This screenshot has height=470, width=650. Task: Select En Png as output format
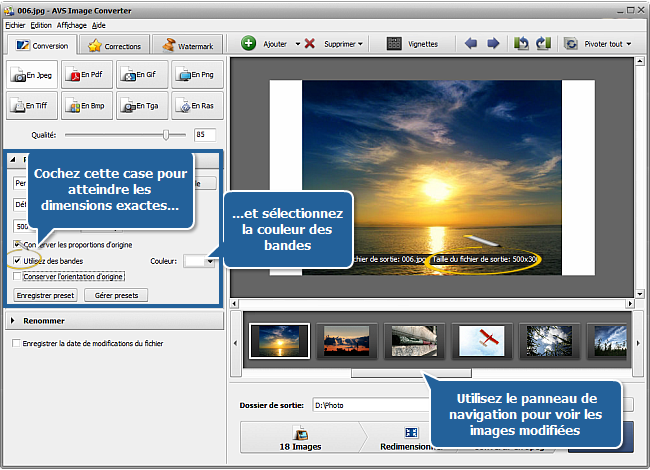[x=197, y=75]
